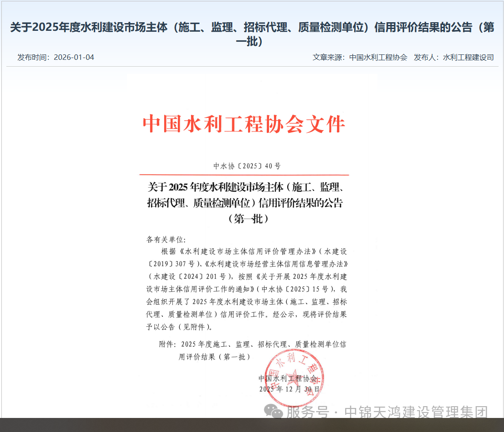Select document number 中水协〔2025〕40号
Screen dimensions: 504x432
click(247, 166)
